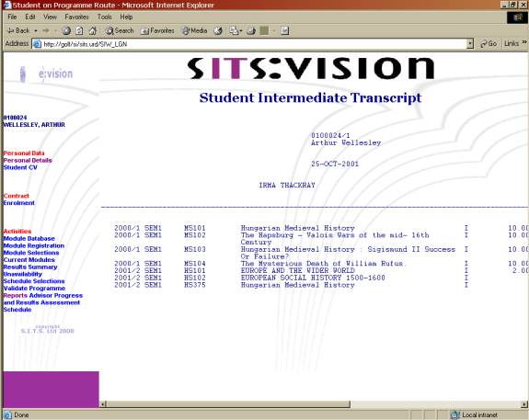529x420 pixels.
Task: Open the Search pane button
Action: [x=120, y=30]
